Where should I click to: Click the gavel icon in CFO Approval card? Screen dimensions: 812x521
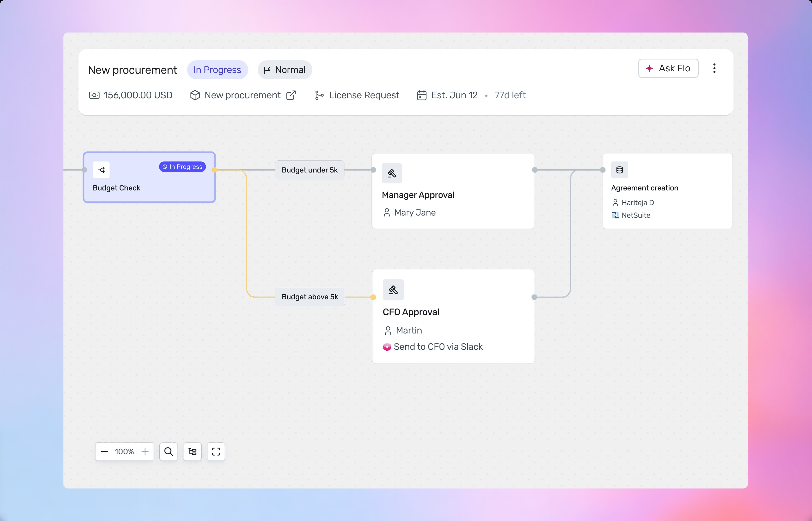click(x=393, y=290)
